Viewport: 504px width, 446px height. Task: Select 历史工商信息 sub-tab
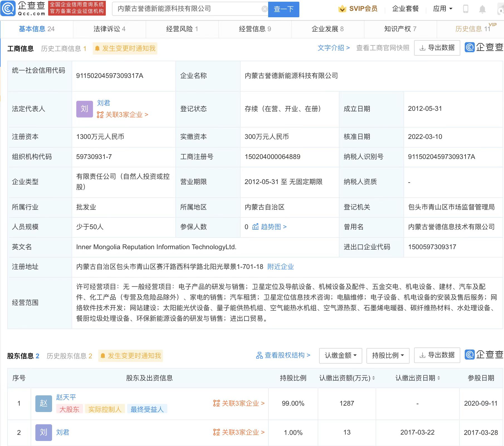63,49
